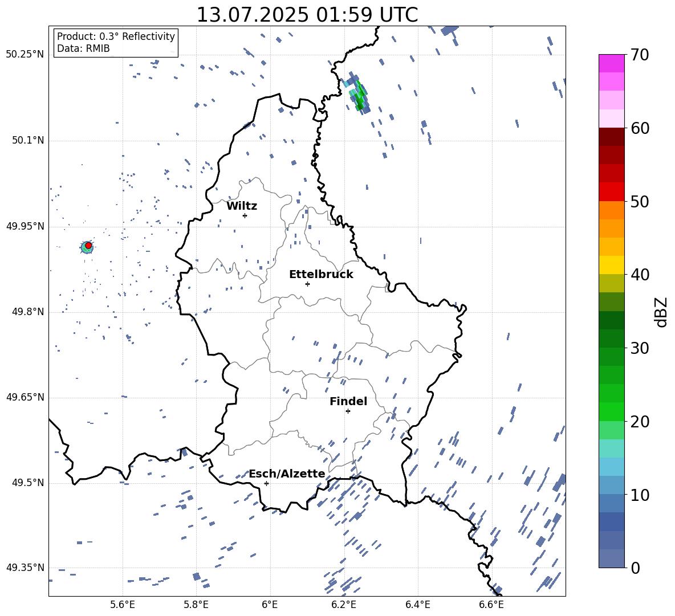Click the 50.25°N latitude label
This screenshot has height=616, width=675.
pyautogui.click(x=25, y=55)
